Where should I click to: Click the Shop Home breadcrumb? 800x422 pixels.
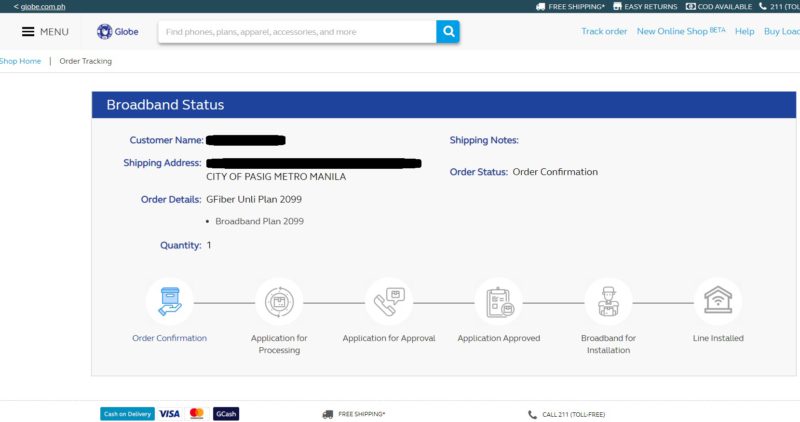point(20,61)
